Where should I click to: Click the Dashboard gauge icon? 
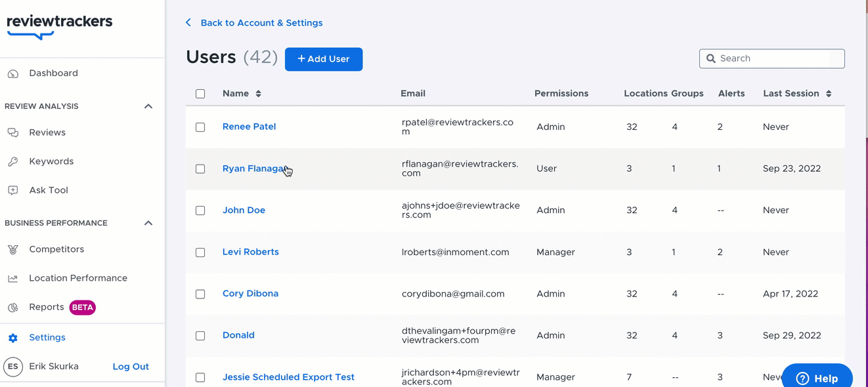pyautogui.click(x=13, y=73)
